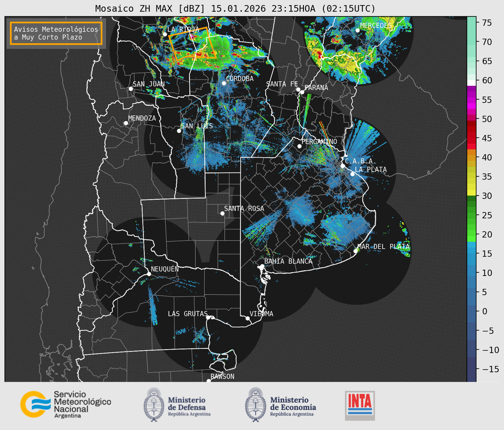Click the 0 dBZ colorbar label
Screen dimensions: 504x430
tap(484, 311)
